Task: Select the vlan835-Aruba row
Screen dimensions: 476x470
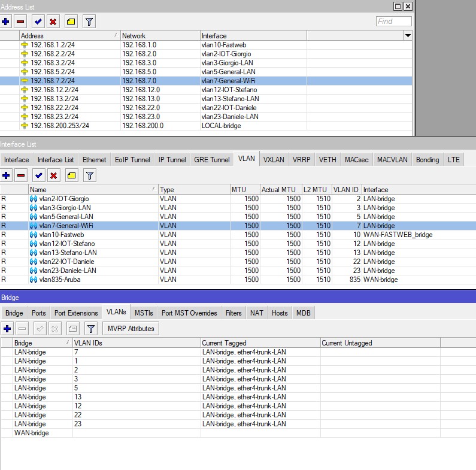Action: click(x=59, y=280)
